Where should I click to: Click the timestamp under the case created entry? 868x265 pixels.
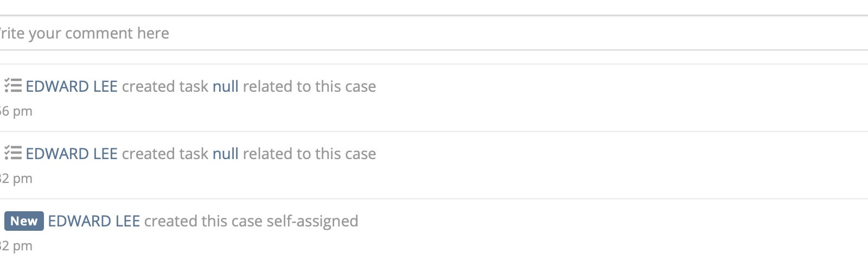(x=16, y=246)
